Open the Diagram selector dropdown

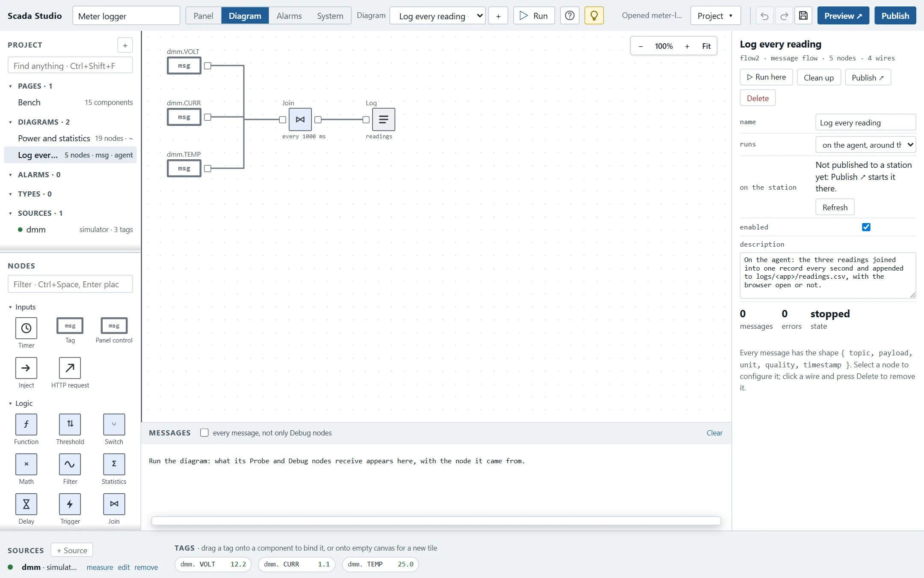pos(438,16)
